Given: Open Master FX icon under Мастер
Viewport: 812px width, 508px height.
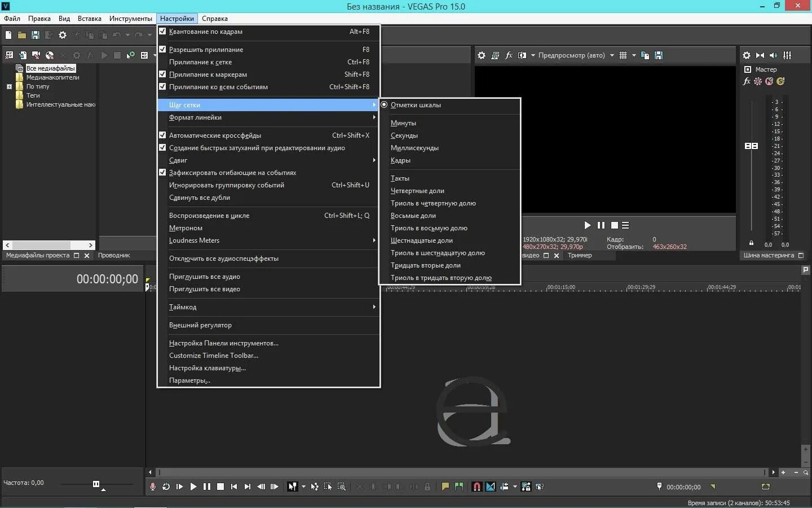Looking at the screenshot, I should pyautogui.click(x=747, y=81).
